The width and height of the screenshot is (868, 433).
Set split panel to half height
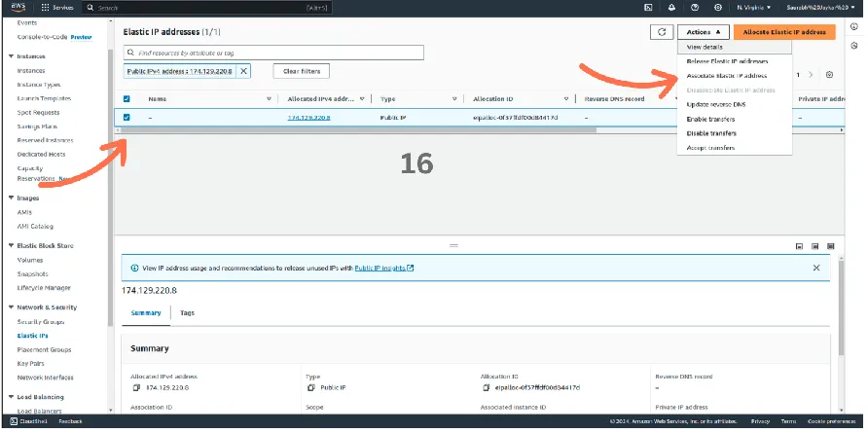click(814, 246)
